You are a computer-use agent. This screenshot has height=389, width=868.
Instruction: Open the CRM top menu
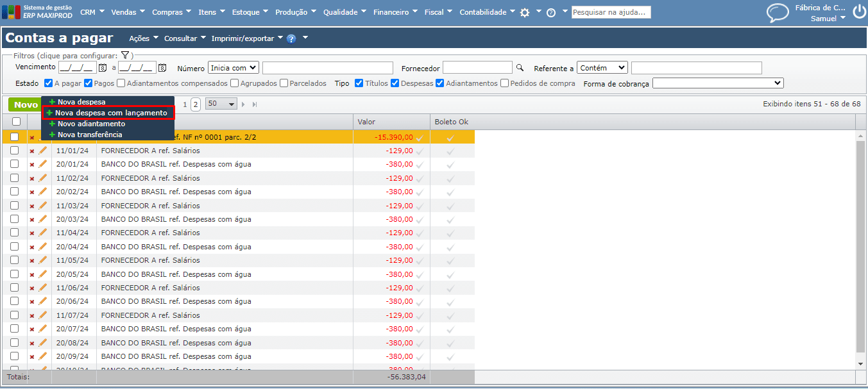pos(92,12)
